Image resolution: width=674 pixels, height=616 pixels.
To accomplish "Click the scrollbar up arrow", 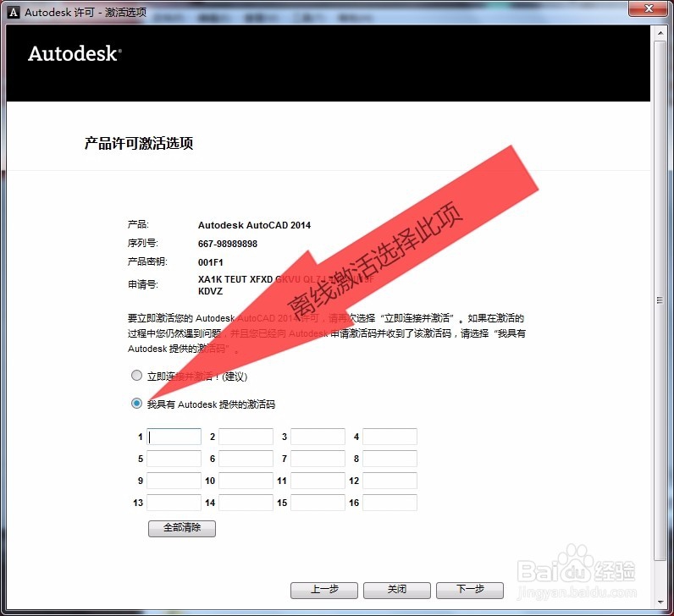I will tap(660, 33).
